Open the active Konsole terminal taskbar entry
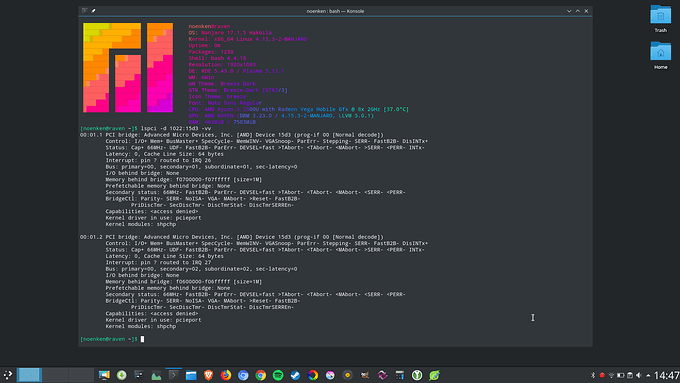Screen dimensions: 680x383 click(173, 375)
